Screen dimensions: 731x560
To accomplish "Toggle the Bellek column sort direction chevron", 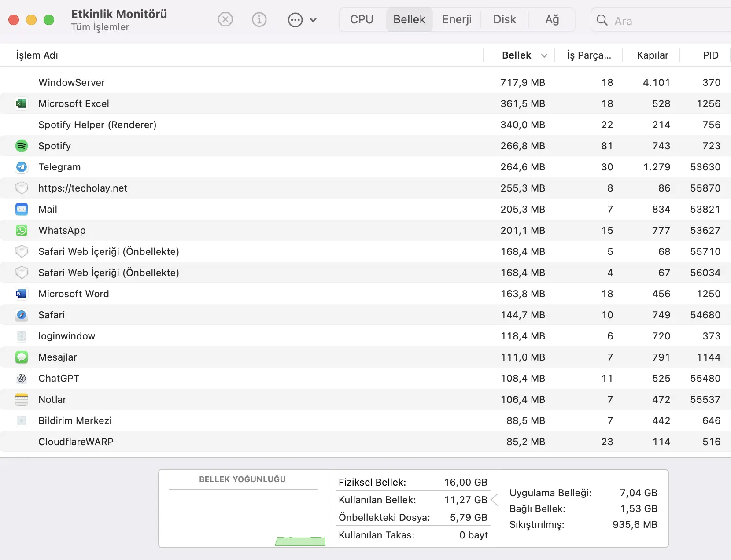I will coord(544,55).
